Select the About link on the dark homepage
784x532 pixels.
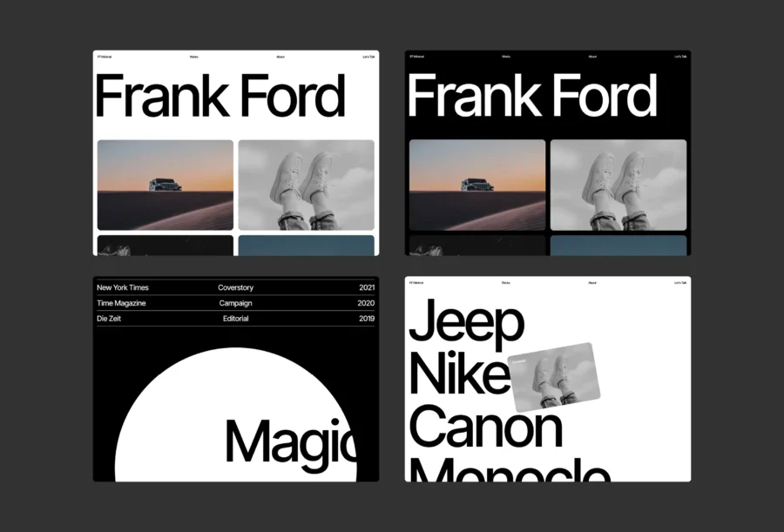tap(592, 56)
